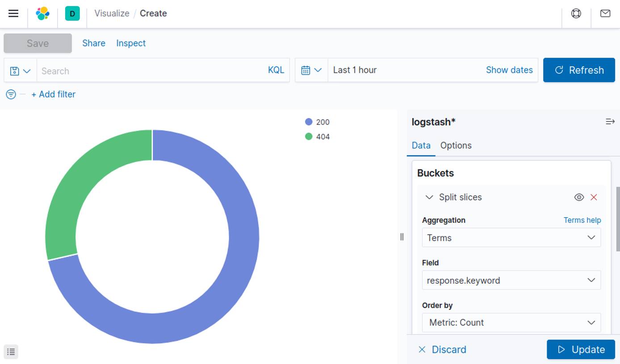Open the Order by dropdown showing Metric: Count
620x364 pixels.
pyautogui.click(x=511, y=322)
